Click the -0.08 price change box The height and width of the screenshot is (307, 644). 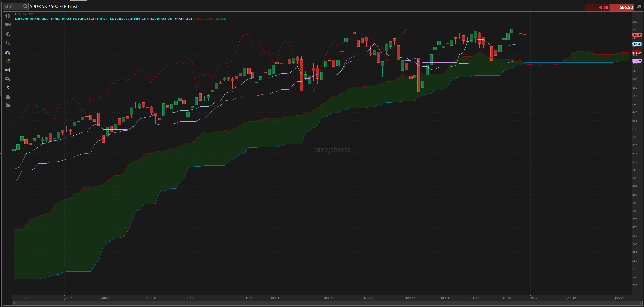[597, 7]
